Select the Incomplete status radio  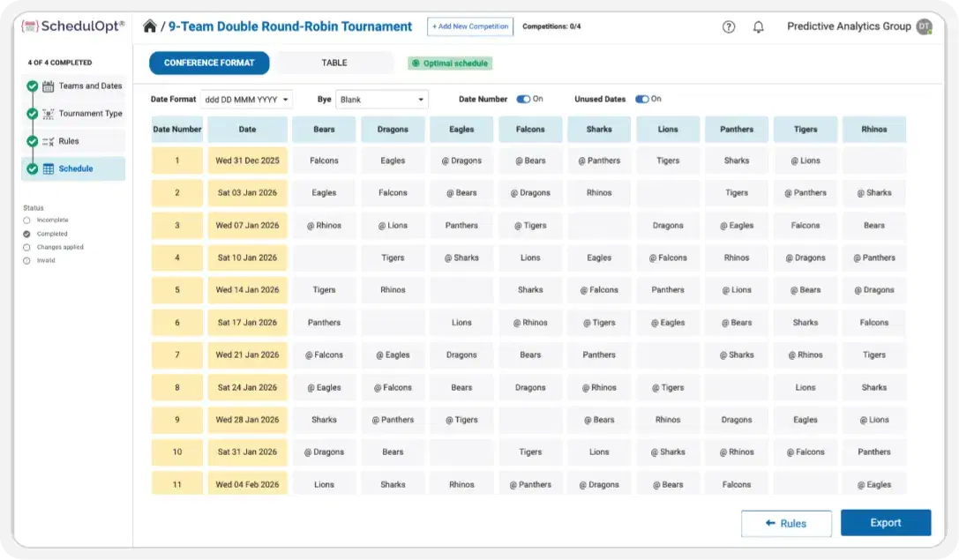26,220
